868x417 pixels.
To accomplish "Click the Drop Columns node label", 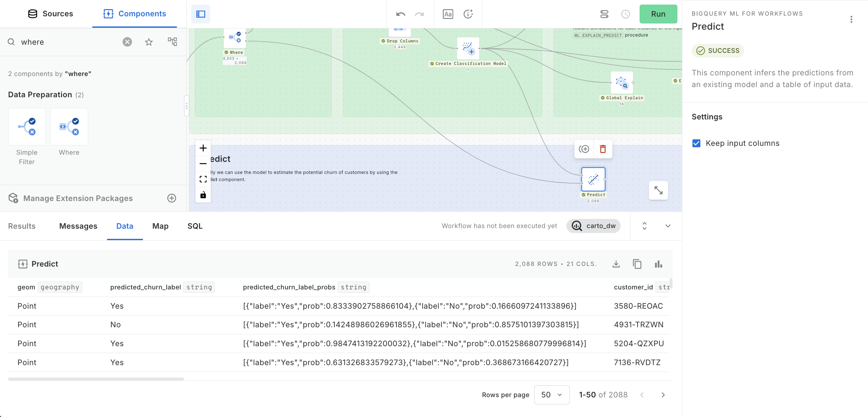I will pos(400,41).
